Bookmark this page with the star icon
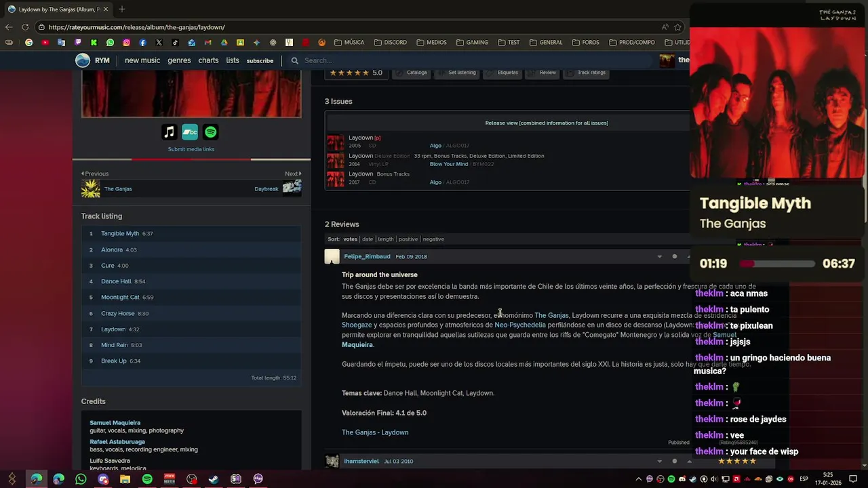The image size is (868, 488). click(677, 27)
